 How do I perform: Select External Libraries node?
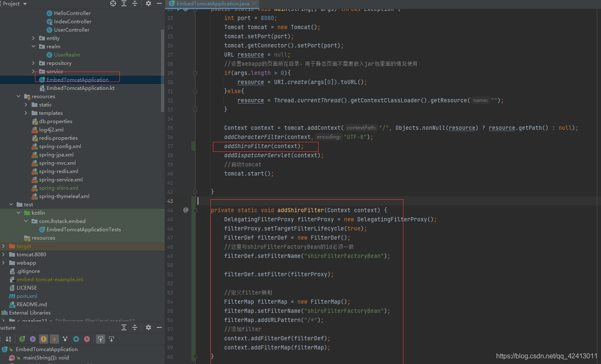[x=30, y=313]
